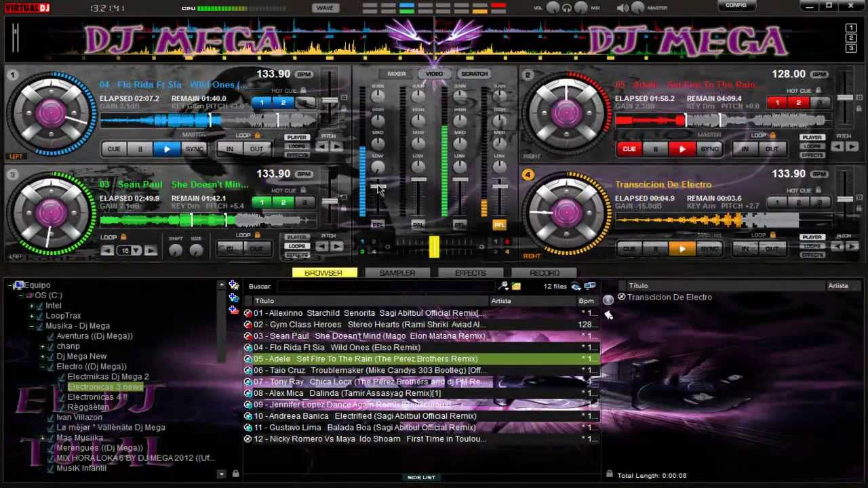Expand the Intel folder

(x=31, y=306)
